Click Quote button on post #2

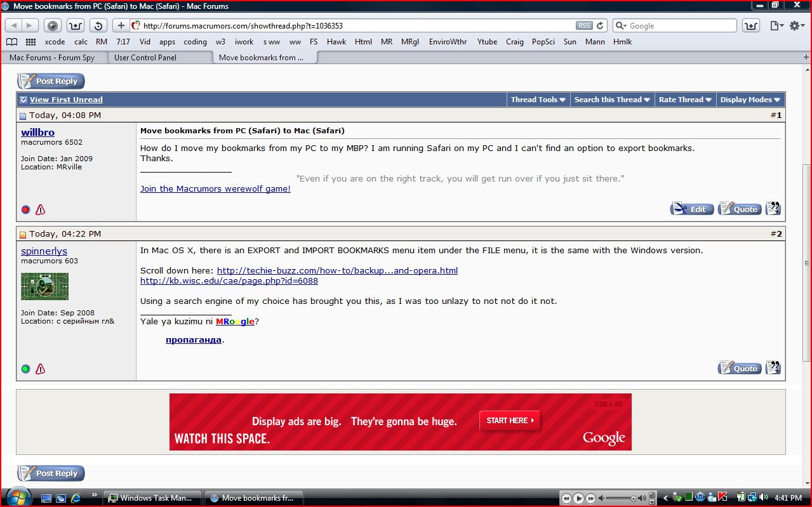coord(740,368)
